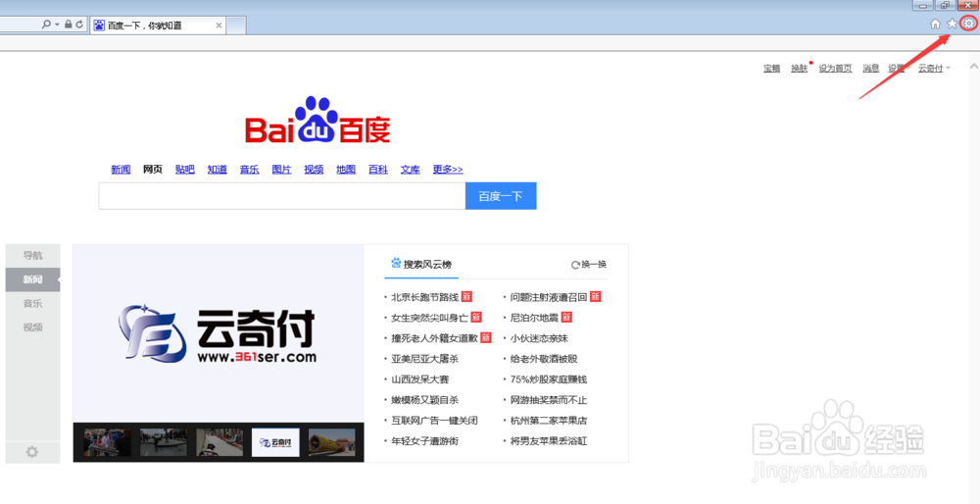980x504 pixels.
Task: Open the 新闻 search category
Action: (x=121, y=170)
